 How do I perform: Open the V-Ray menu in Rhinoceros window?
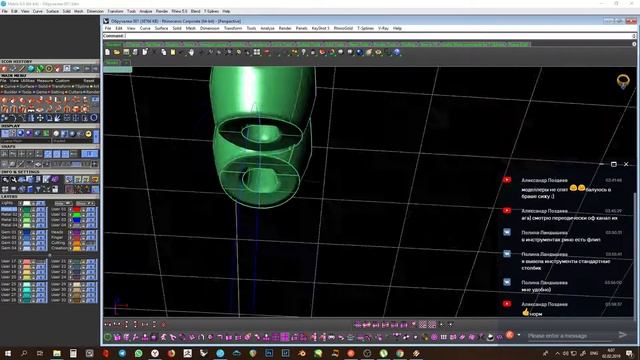tap(383, 28)
